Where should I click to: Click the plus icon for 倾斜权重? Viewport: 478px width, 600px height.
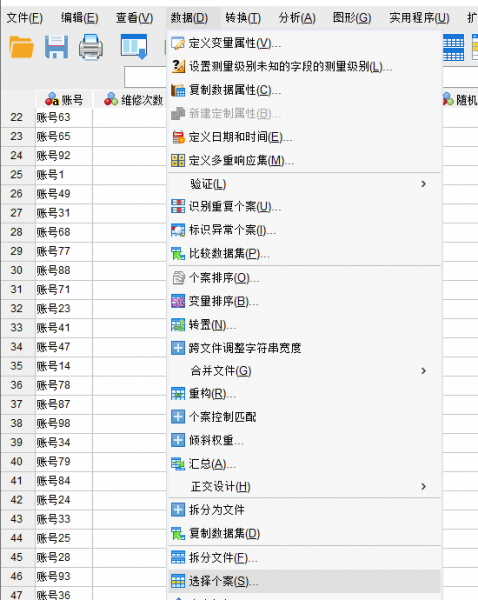[x=178, y=440]
